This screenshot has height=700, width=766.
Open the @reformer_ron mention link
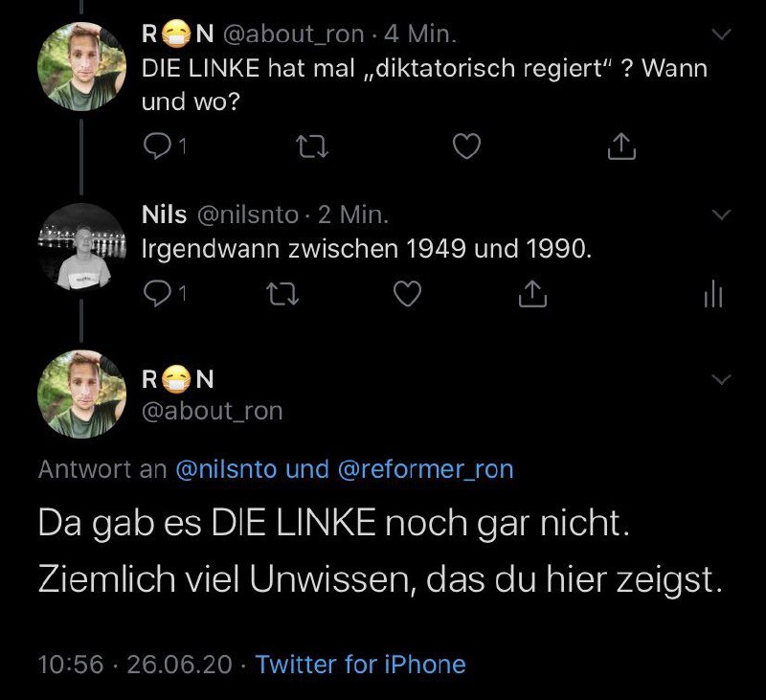(x=425, y=469)
